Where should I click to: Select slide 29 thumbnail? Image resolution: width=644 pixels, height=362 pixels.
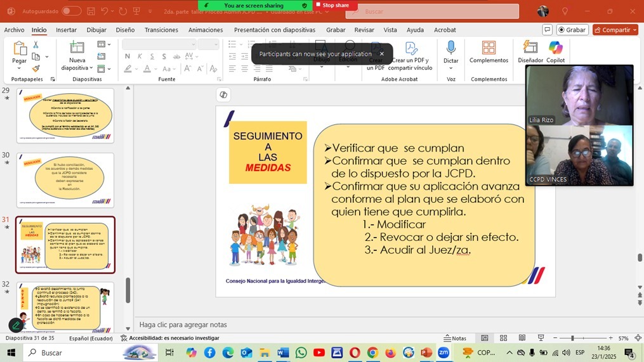(x=65, y=115)
